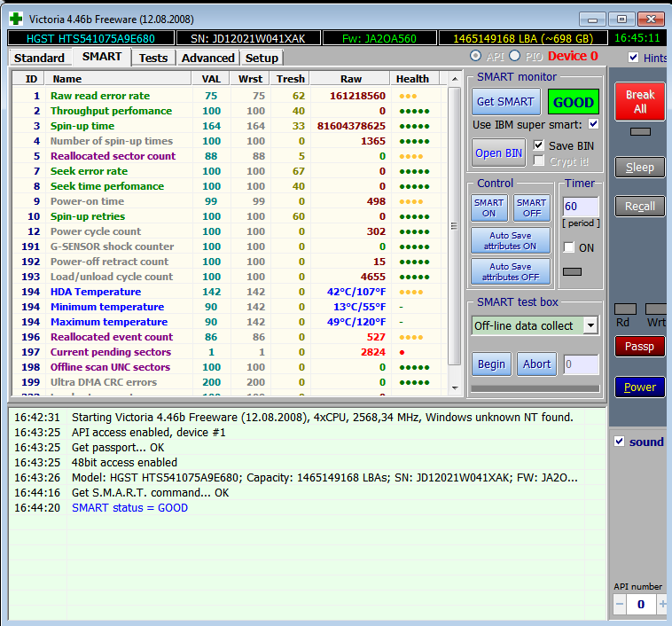The height and width of the screenshot is (626, 672).
Task: Select the Current pending sectors row
Action: click(x=230, y=352)
